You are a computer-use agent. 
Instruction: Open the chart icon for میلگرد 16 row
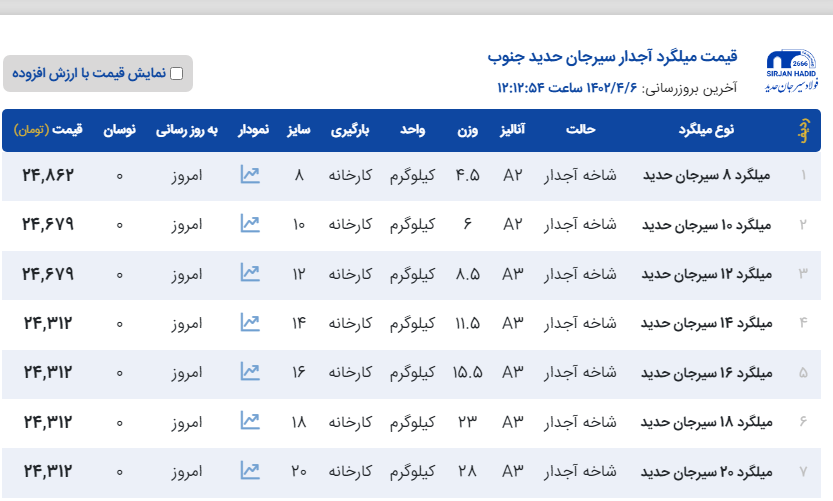point(250,372)
